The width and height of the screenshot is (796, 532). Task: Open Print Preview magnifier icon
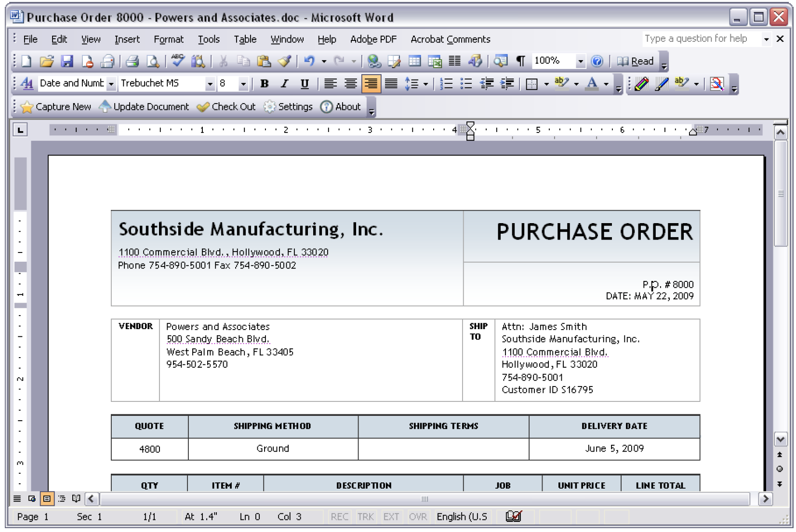pos(153,61)
